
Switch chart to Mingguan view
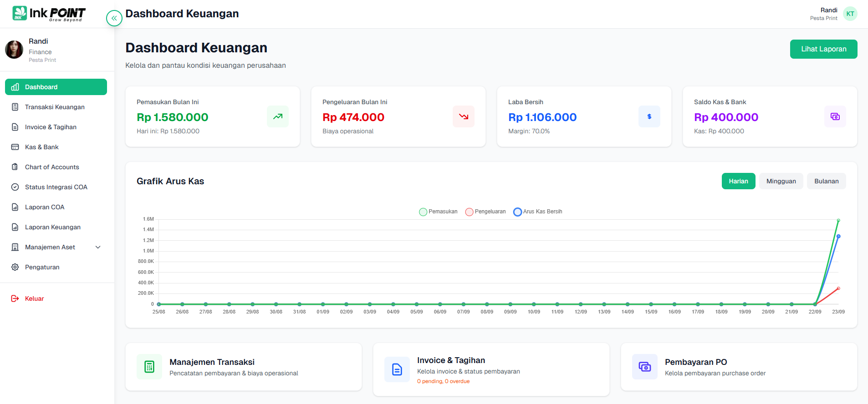point(781,181)
